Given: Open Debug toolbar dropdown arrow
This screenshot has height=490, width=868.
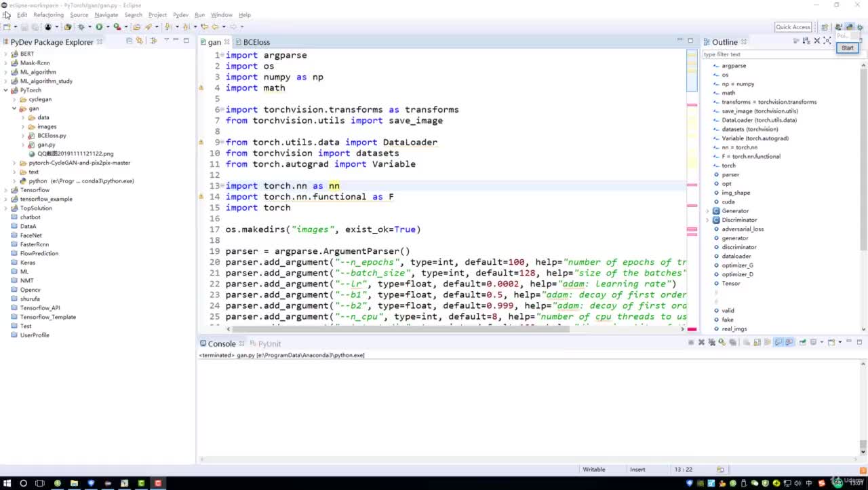Looking at the screenshot, I should (x=89, y=27).
